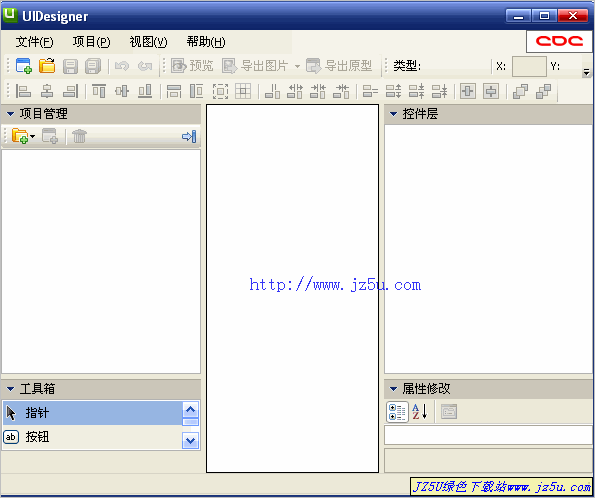Image resolution: width=595 pixels, height=498 pixels.
Task: Center selected control vertically on page
Action: pyautogui.click(x=491, y=91)
